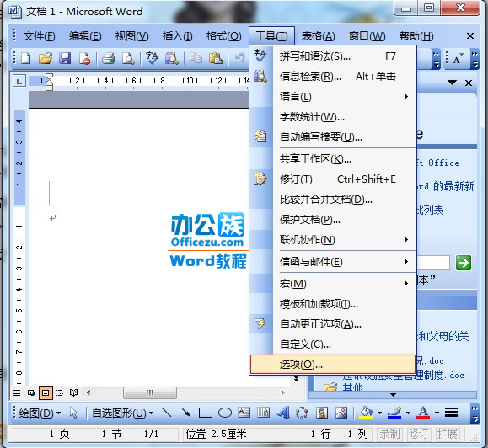Click the task pane search box

433,263
